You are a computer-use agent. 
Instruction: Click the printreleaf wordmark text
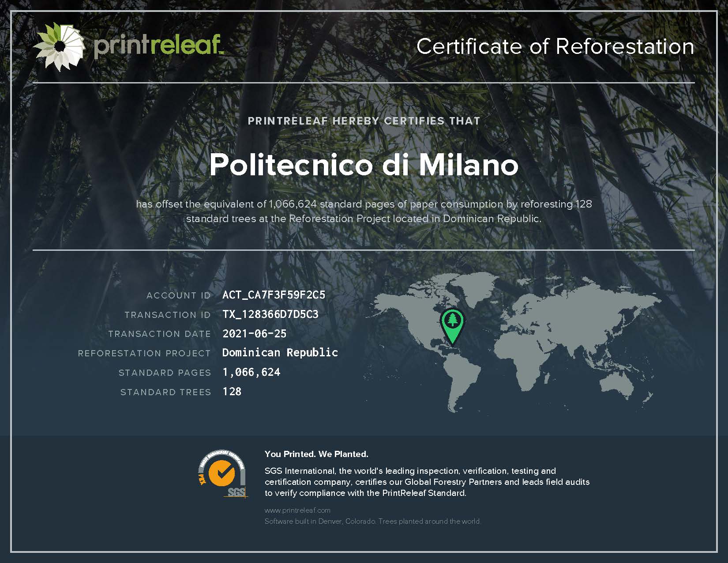158,45
